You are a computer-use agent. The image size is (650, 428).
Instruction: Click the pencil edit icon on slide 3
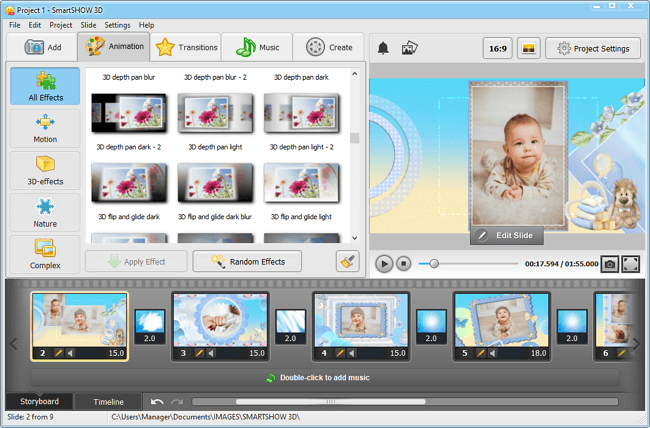[199, 353]
